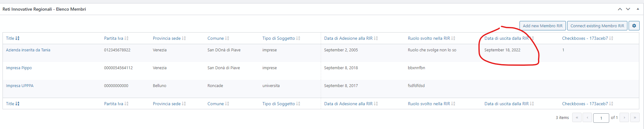Sort by Ruolo svolto nella RIR header
644x129 pixels.
click(431, 38)
